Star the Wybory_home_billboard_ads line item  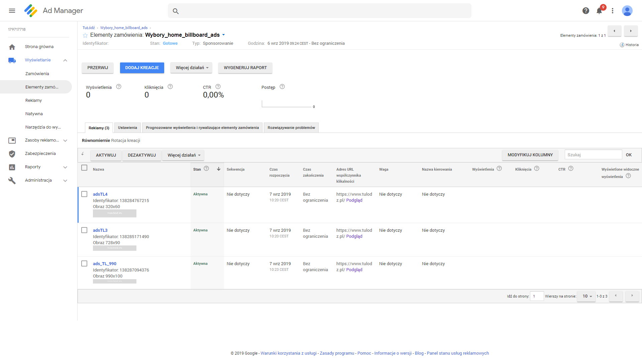(85, 35)
